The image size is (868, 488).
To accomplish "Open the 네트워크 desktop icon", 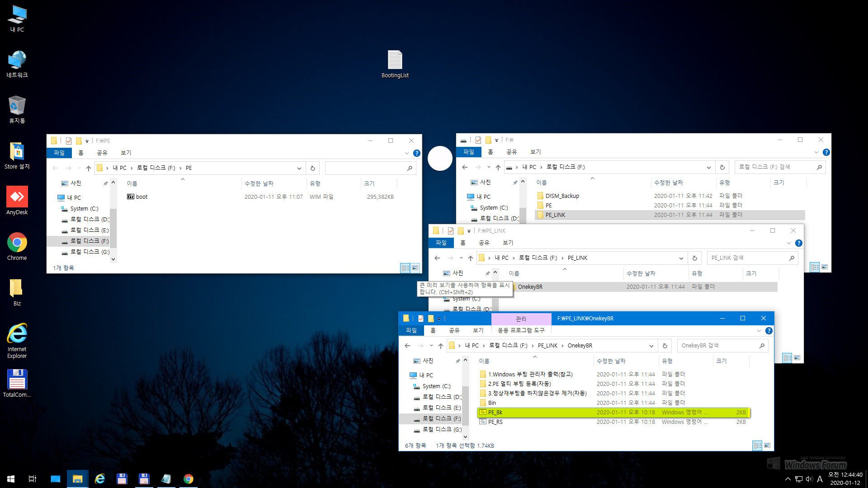I will 17,64.
